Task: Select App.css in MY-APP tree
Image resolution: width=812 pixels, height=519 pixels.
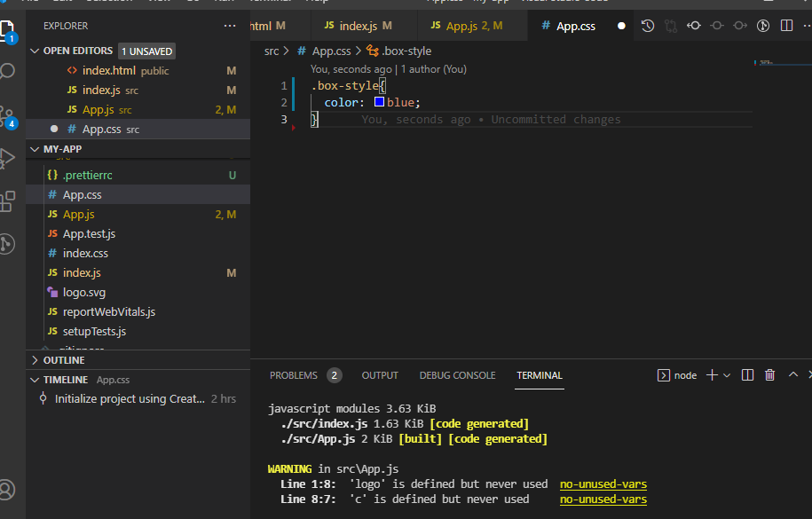Action: coord(138,195)
